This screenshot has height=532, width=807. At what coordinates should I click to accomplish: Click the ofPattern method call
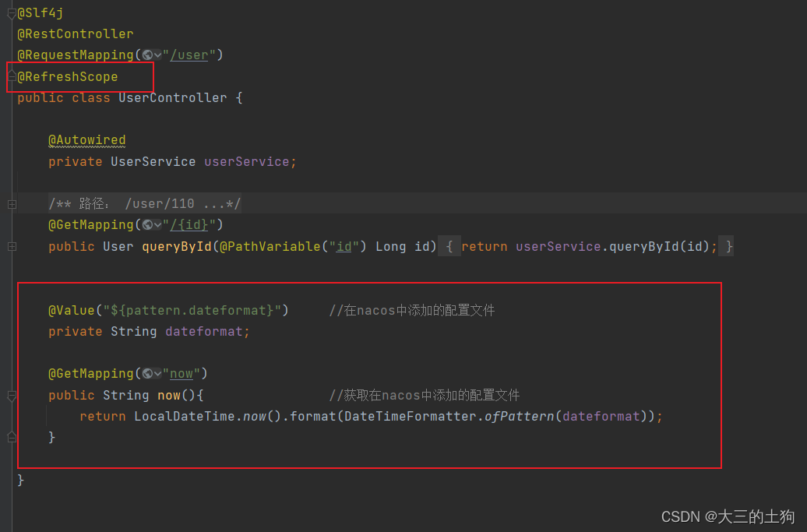point(519,416)
